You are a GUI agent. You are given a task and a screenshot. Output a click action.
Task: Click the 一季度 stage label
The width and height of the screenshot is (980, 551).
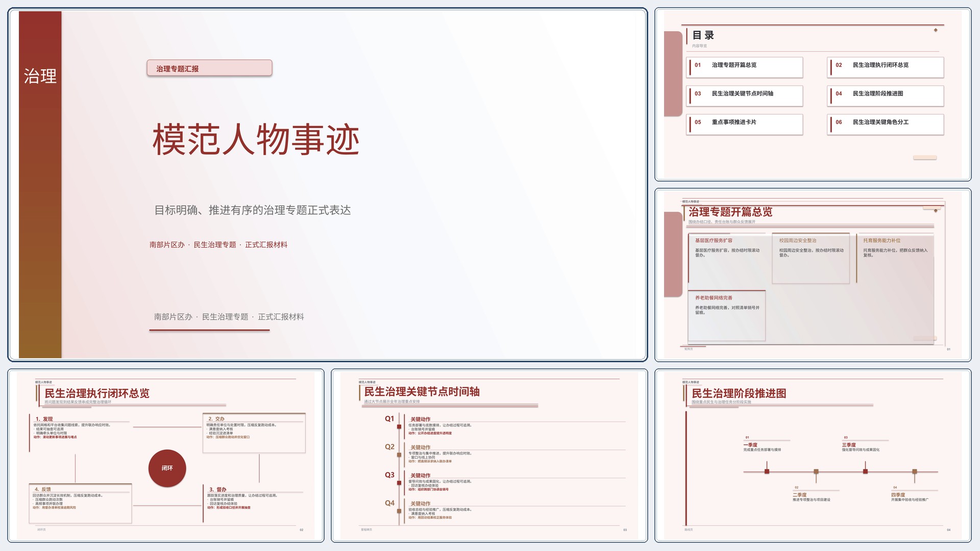[x=750, y=445]
